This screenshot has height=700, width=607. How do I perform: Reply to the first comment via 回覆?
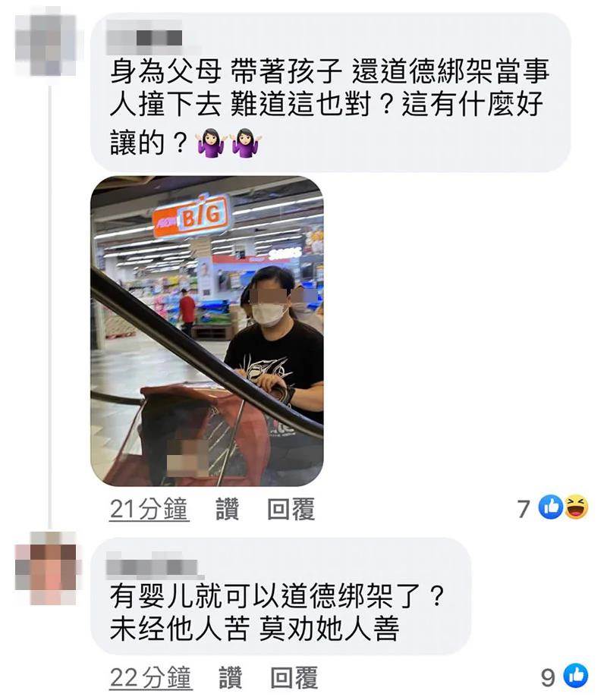291,509
